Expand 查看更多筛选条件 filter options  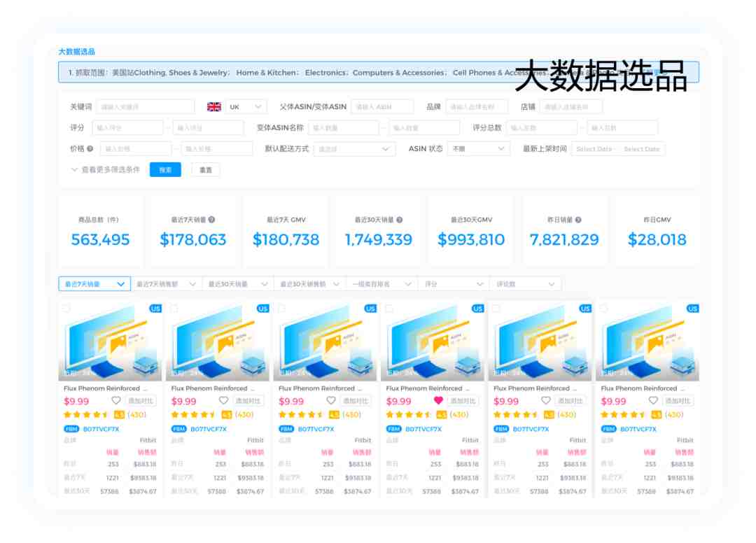(x=106, y=169)
